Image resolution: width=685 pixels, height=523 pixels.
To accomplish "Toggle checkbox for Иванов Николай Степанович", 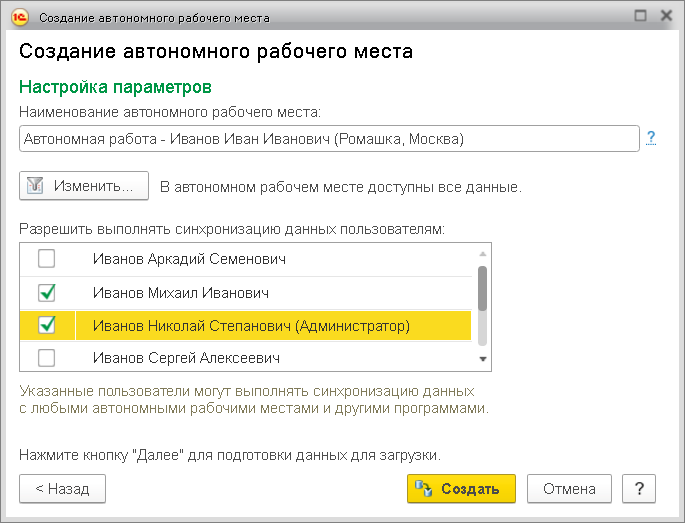I will (47, 325).
